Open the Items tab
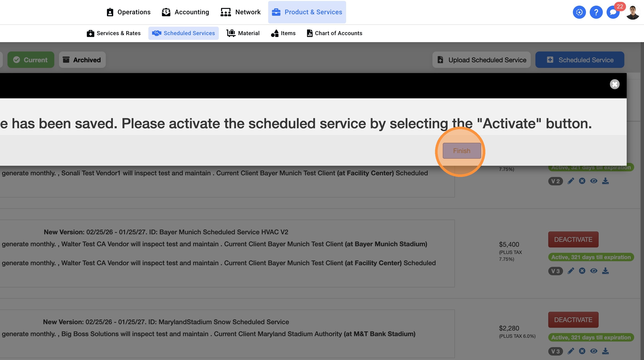Viewport: 644px width, 360px height. click(x=283, y=33)
